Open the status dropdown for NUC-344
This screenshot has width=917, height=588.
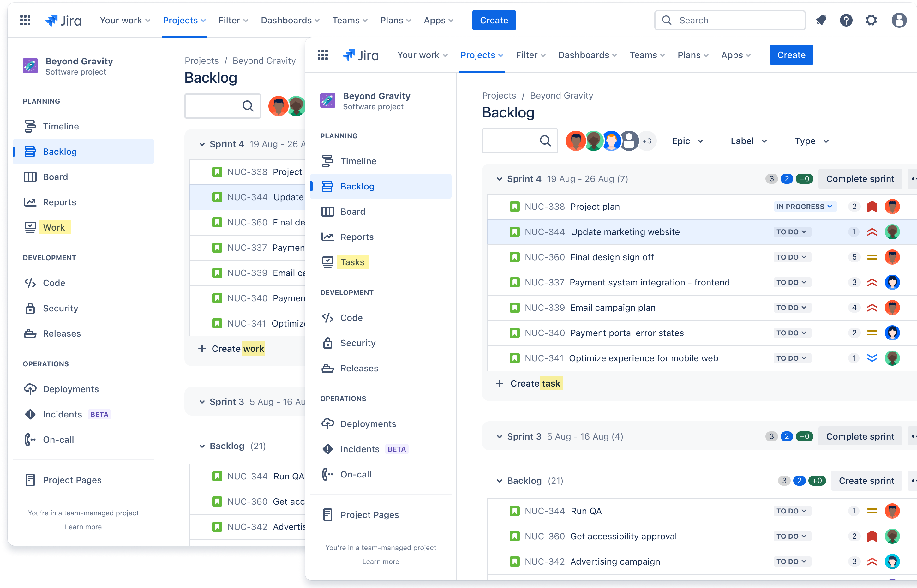[x=792, y=232]
